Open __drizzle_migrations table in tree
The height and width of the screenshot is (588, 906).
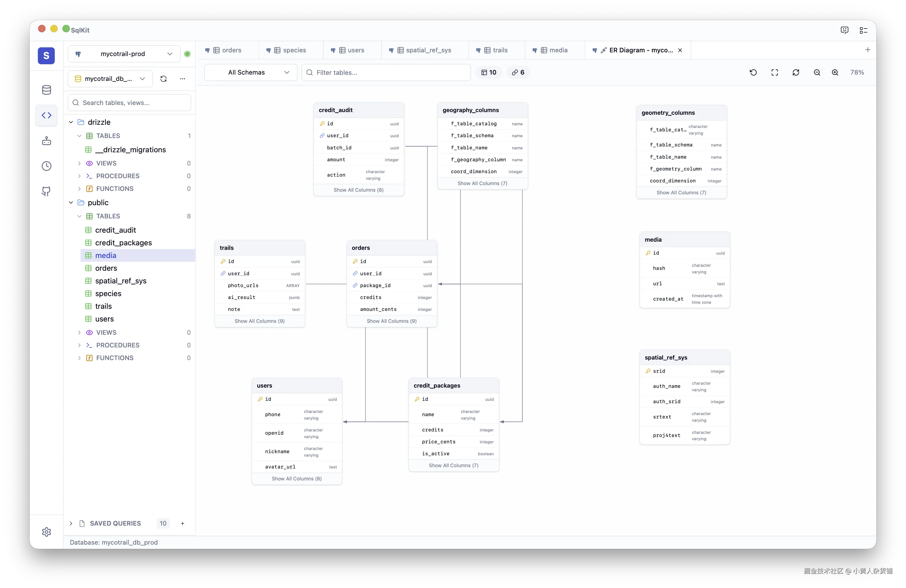point(130,150)
